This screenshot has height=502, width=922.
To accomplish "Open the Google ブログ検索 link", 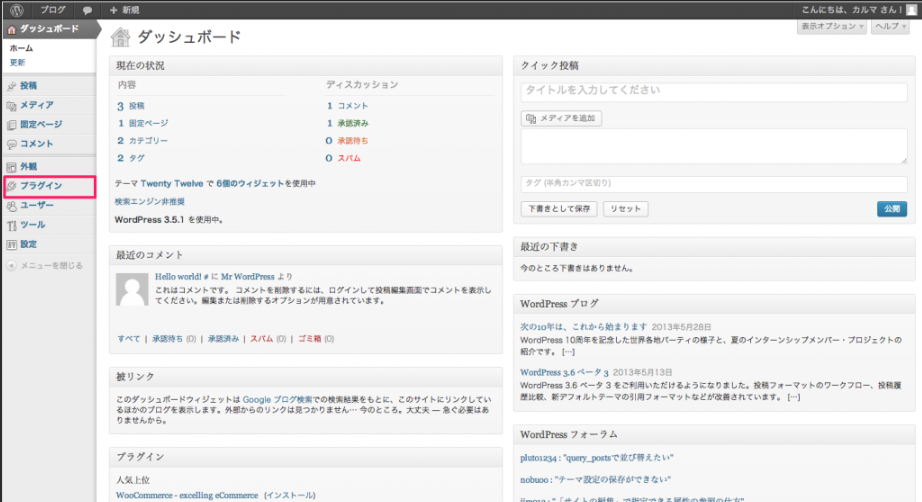I will tap(278, 400).
